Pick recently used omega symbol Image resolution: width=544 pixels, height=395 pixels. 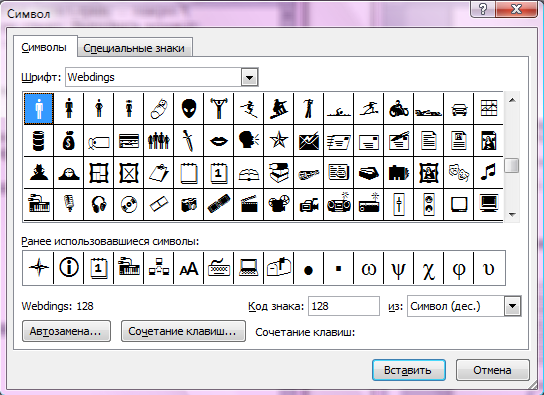pos(368,268)
